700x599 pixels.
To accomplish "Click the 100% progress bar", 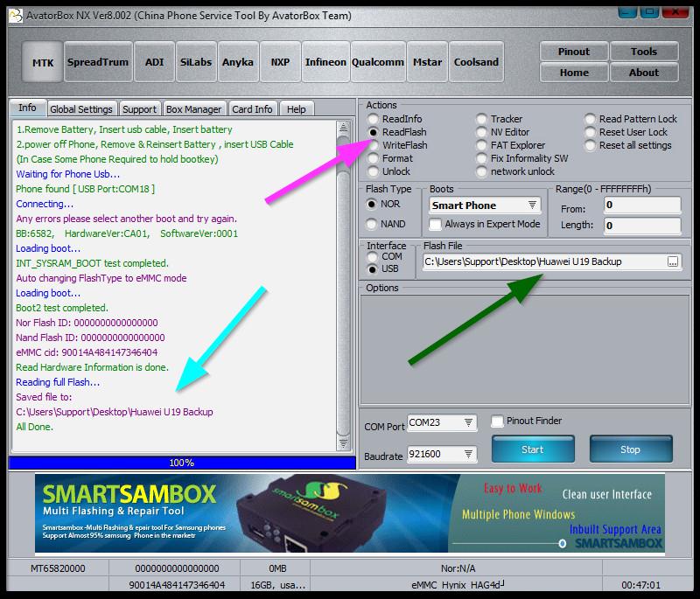I will point(182,463).
